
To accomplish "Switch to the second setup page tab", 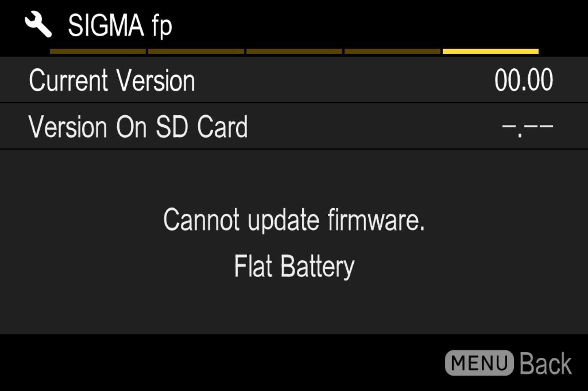I will (196, 51).
